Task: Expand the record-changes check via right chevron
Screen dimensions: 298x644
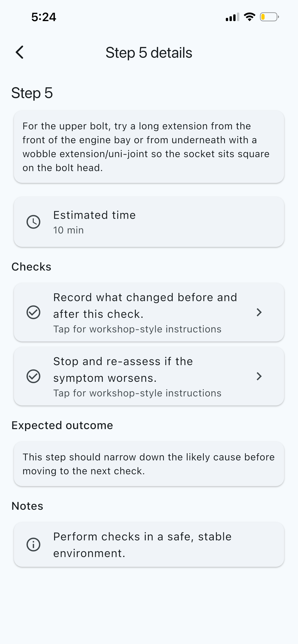Action: point(259,312)
